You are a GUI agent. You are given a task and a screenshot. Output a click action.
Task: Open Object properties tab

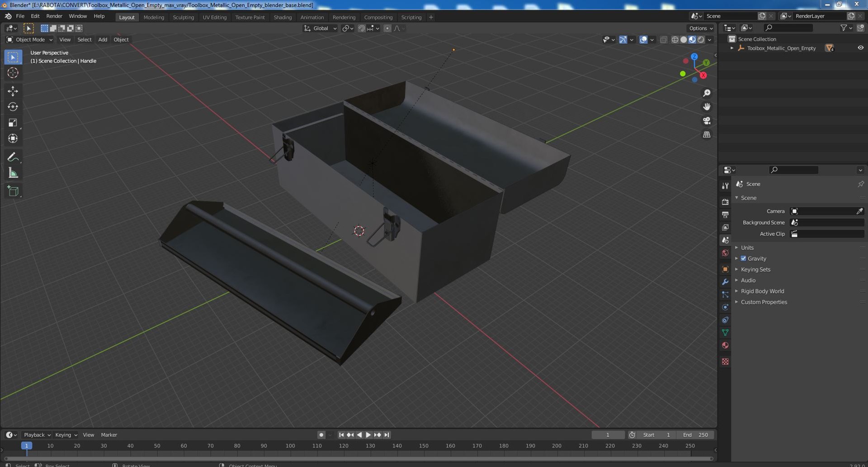(725, 269)
